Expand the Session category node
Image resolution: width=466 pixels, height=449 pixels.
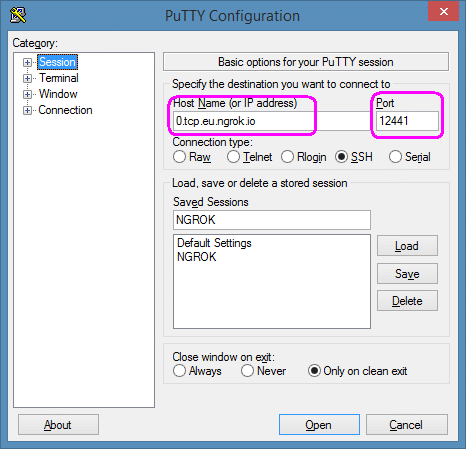(27, 62)
